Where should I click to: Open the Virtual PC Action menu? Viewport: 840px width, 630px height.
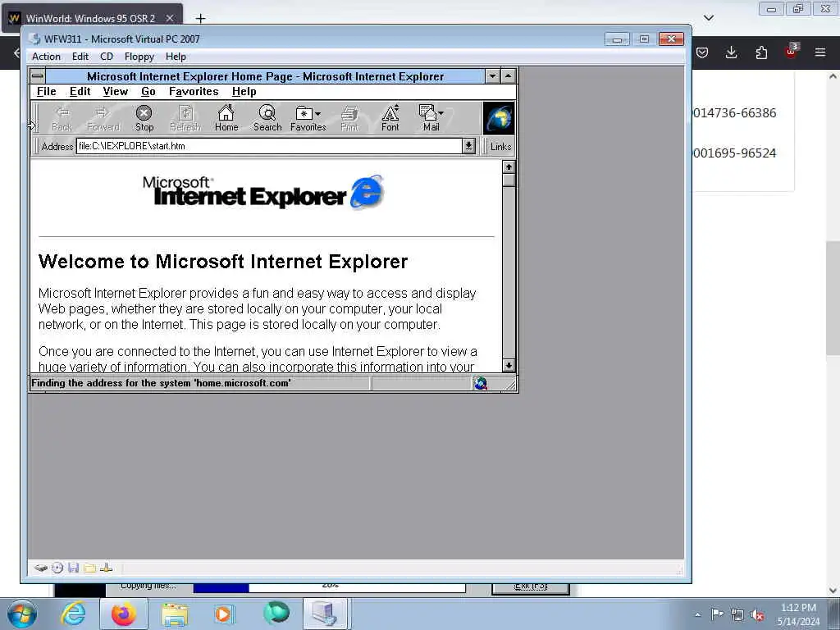tap(46, 57)
